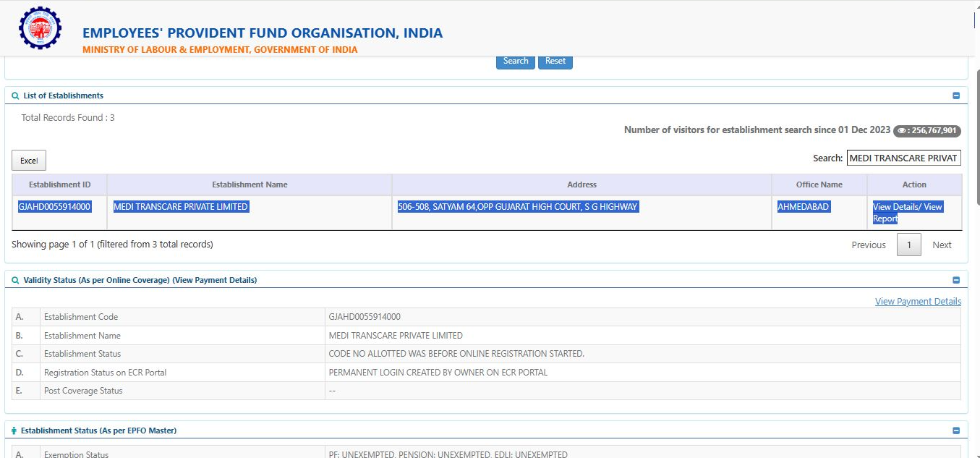Select page 1 in pagination
This screenshot has width=980, height=458.
tap(909, 245)
